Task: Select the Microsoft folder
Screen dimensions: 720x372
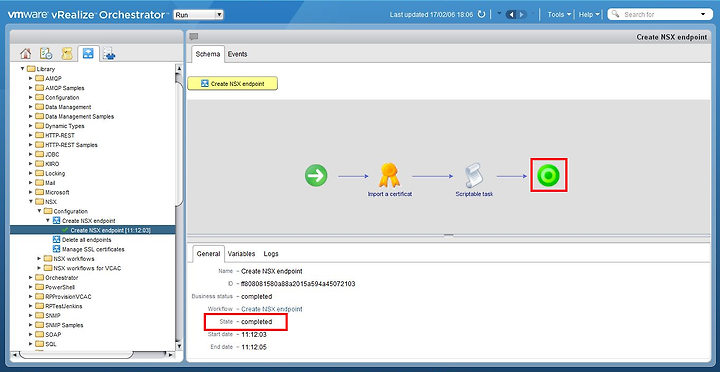Action: (x=57, y=192)
